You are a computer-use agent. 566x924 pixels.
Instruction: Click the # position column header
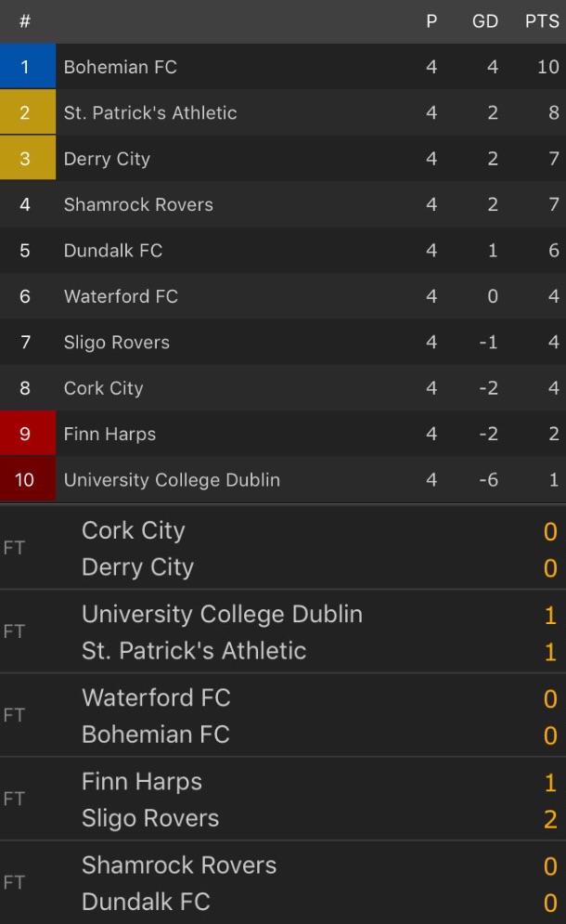pos(25,21)
